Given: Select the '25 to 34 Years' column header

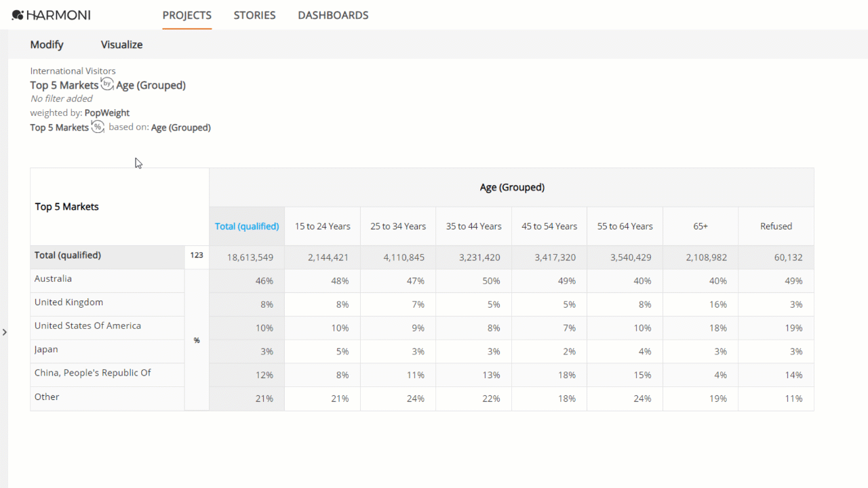Looking at the screenshot, I should click(398, 226).
